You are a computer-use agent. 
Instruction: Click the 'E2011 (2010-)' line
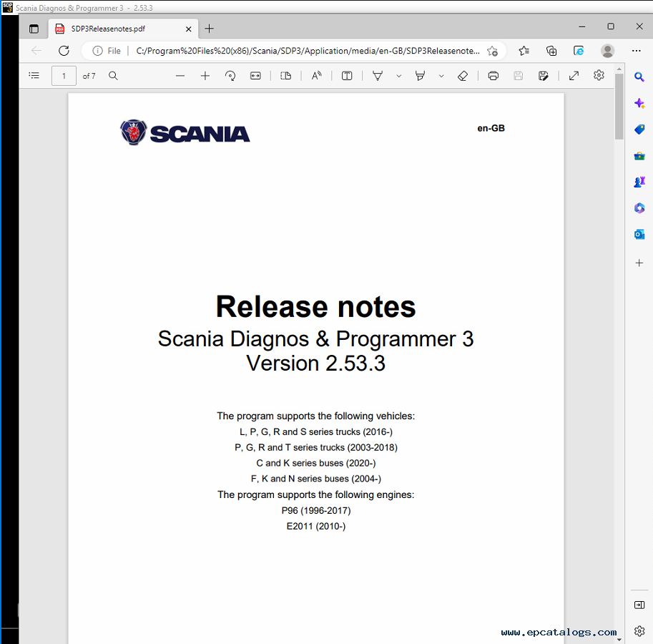click(x=316, y=527)
